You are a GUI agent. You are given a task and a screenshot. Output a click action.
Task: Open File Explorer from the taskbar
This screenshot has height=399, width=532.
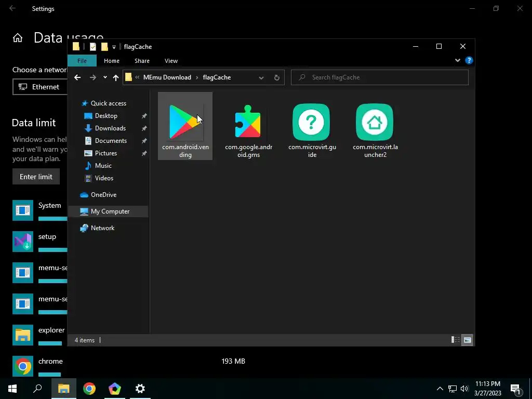[x=64, y=389]
